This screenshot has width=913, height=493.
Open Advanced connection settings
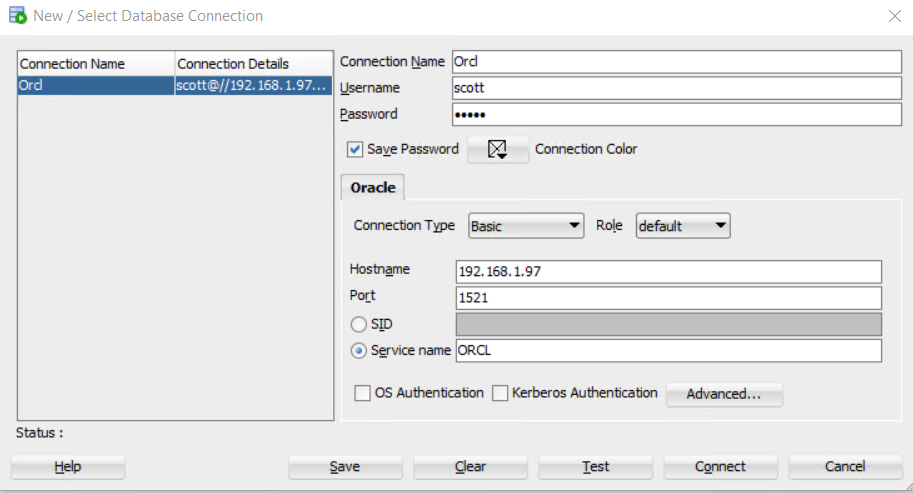[724, 394]
